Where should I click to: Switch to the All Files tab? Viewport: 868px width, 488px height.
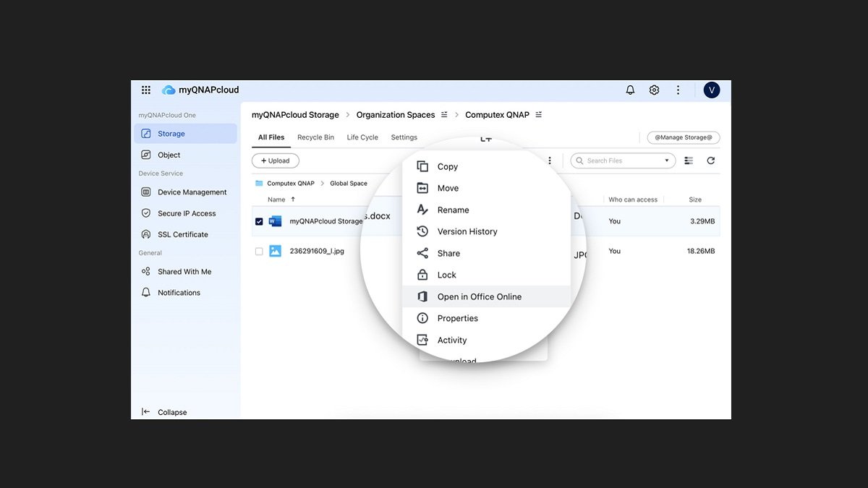(271, 137)
